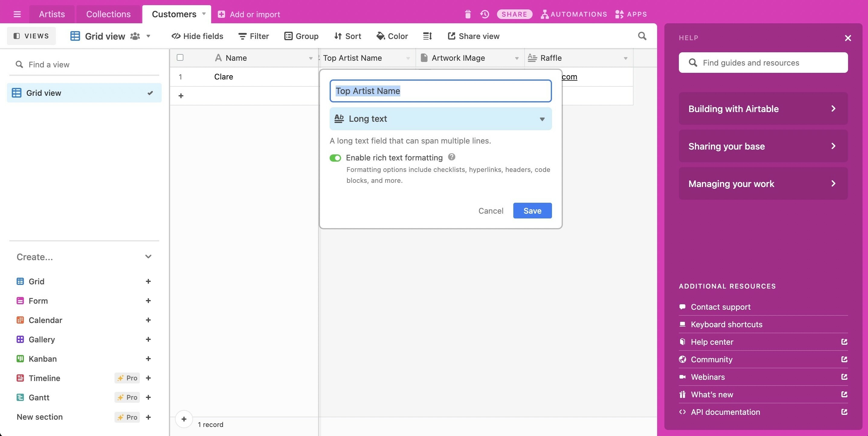
Task: Switch to the Artists tab
Action: [52, 14]
